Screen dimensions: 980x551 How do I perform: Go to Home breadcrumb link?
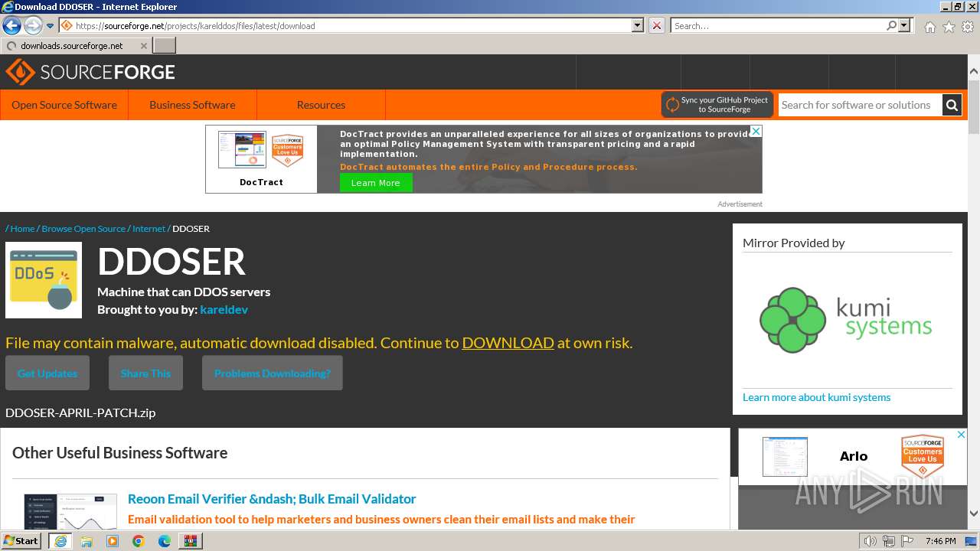[22, 228]
